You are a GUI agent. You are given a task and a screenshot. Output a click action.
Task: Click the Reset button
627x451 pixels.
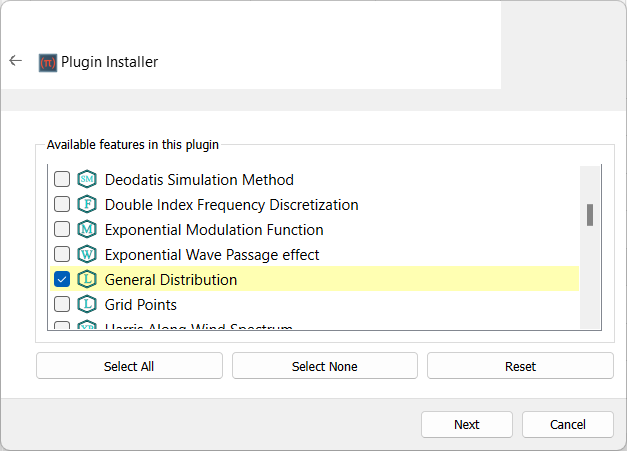tap(520, 366)
